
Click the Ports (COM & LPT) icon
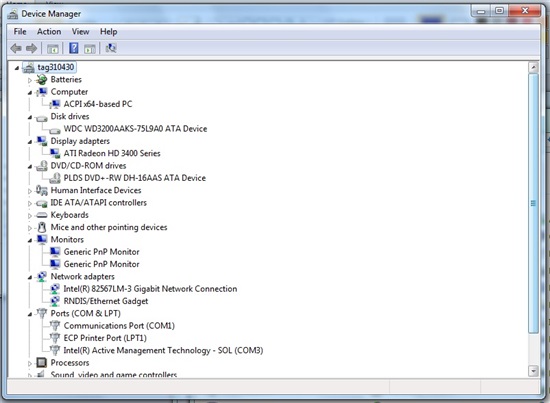point(42,313)
